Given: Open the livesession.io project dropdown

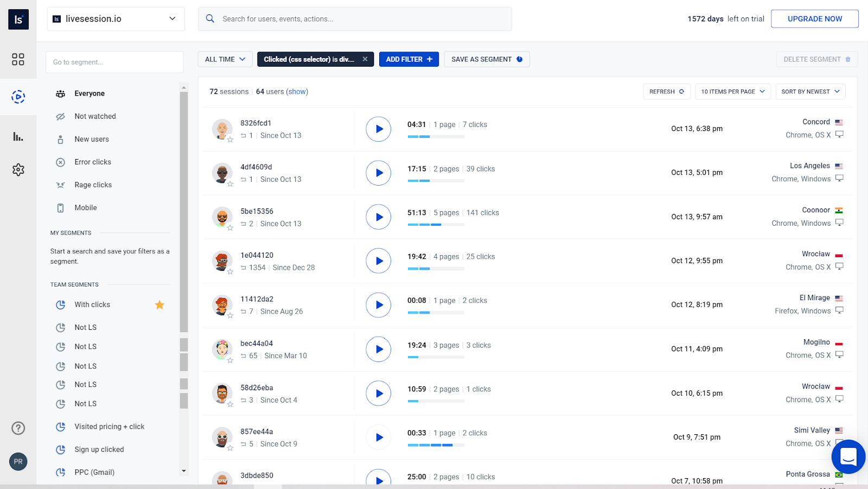Looking at the screenshot, I should (x=115, y=18).
